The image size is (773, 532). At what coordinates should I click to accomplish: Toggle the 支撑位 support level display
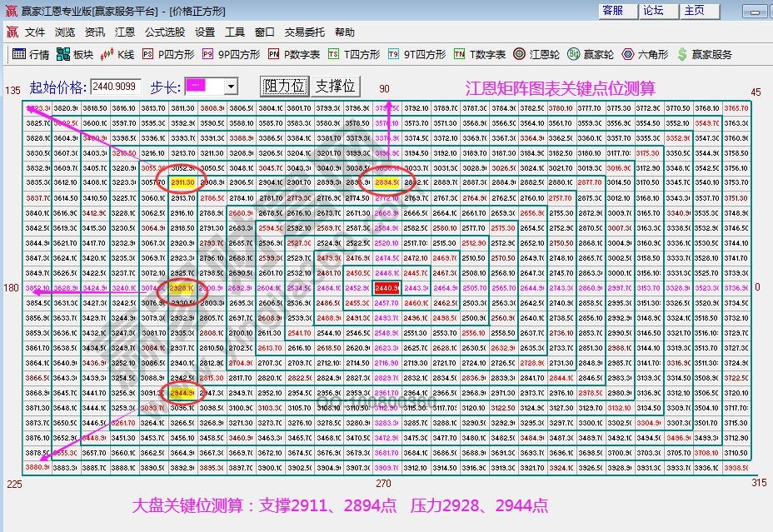point(336,84)
